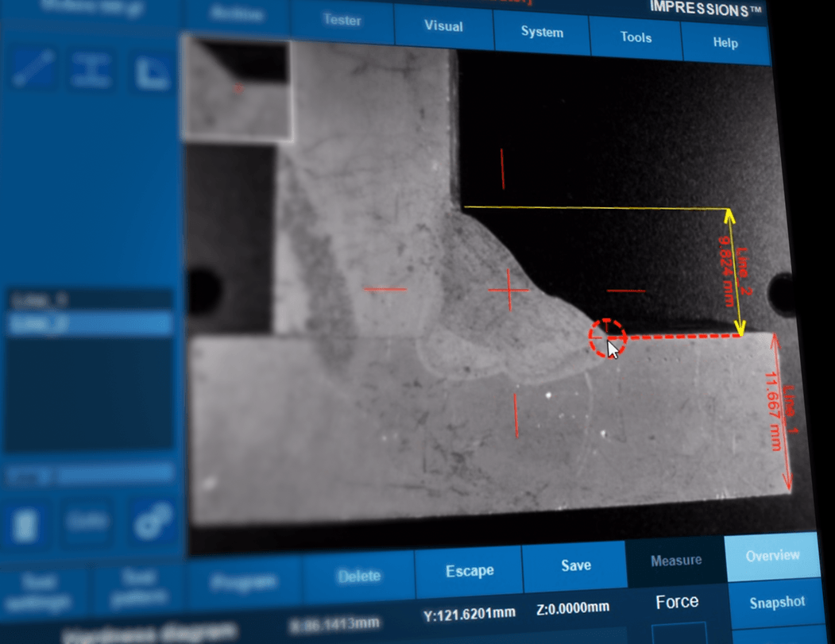Screen dimensions: 835x644
Task: Open the Tools menu
Action: coord(636,37)
